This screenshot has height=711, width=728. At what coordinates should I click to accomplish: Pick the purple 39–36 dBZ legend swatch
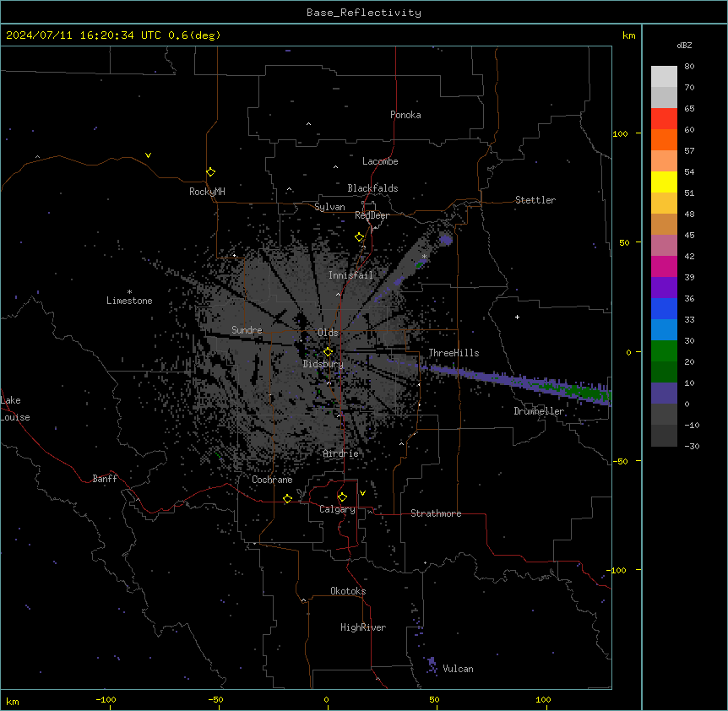click(664, 288)
